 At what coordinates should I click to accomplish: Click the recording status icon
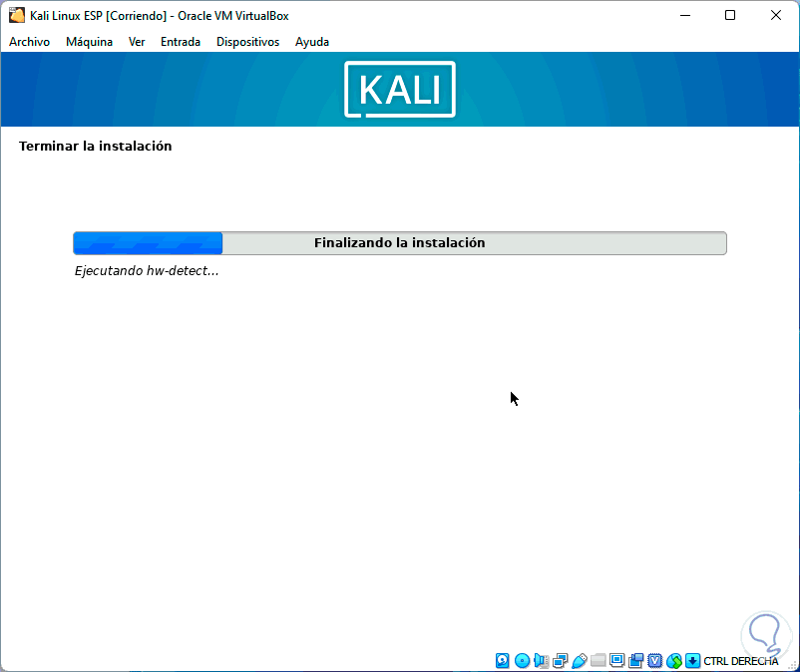(635, 661)
